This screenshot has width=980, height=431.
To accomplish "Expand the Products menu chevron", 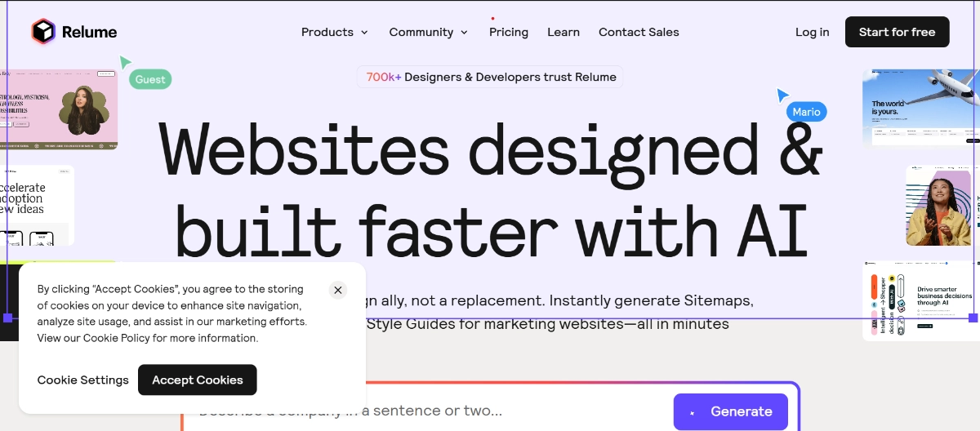I will [364, 33].
